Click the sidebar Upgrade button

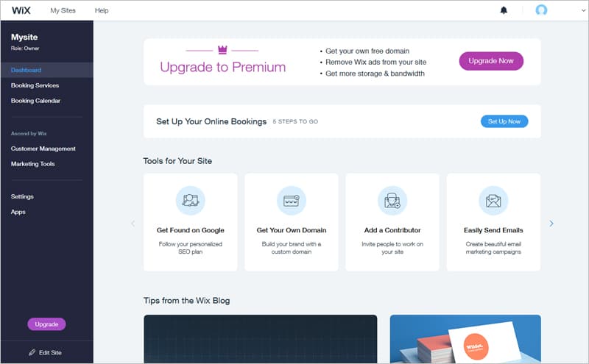(x=46, y=324)
